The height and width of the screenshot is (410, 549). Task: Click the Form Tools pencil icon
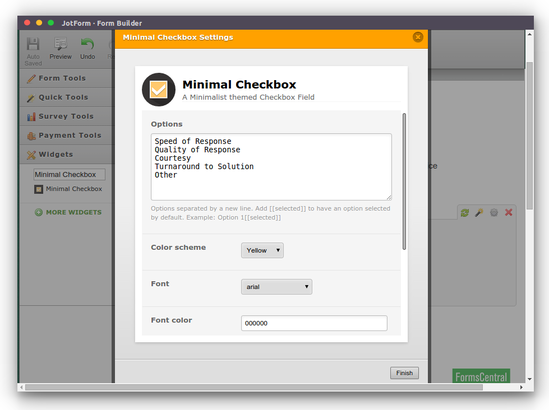tap(31, 78)
